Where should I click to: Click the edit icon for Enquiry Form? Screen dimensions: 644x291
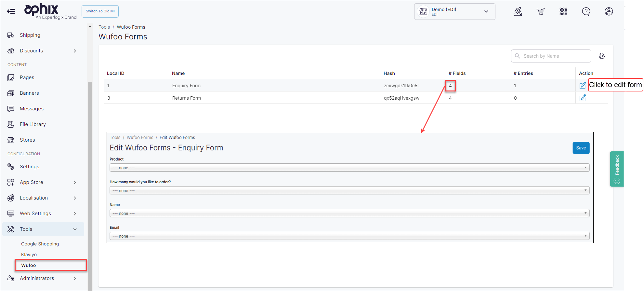point(582,86)
